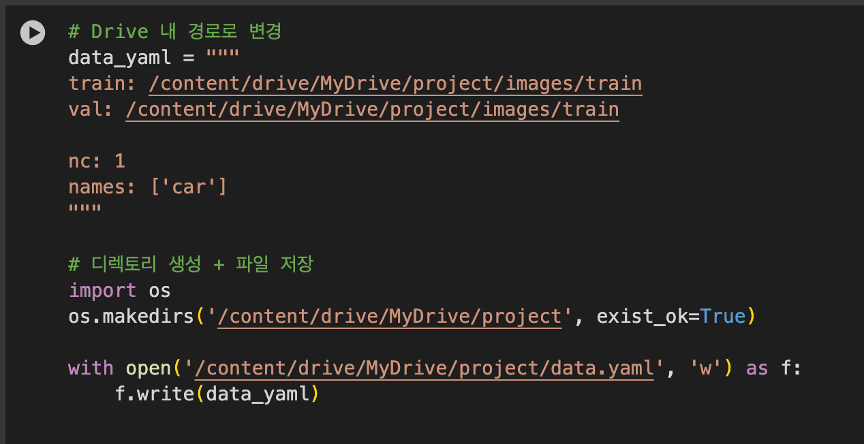Click the True value in makedirs
The image size is (864, 444).
[x=722, y=317]
